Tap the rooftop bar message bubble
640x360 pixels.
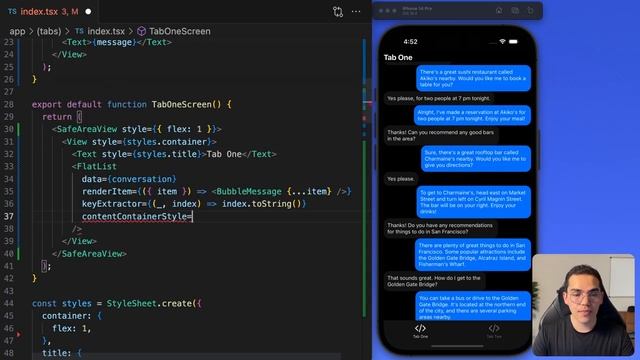click(476, 158)
